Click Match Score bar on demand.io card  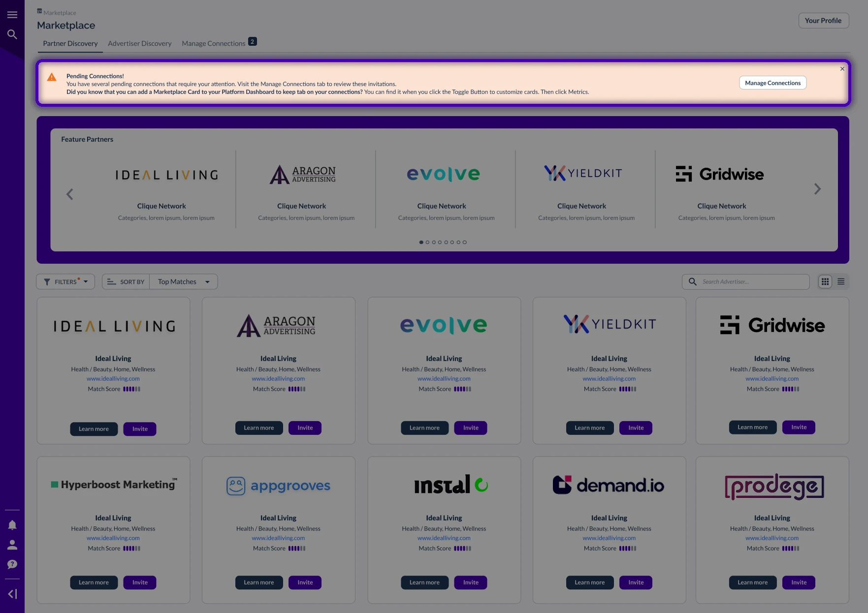pyautogui.click(x=628, y=549)
